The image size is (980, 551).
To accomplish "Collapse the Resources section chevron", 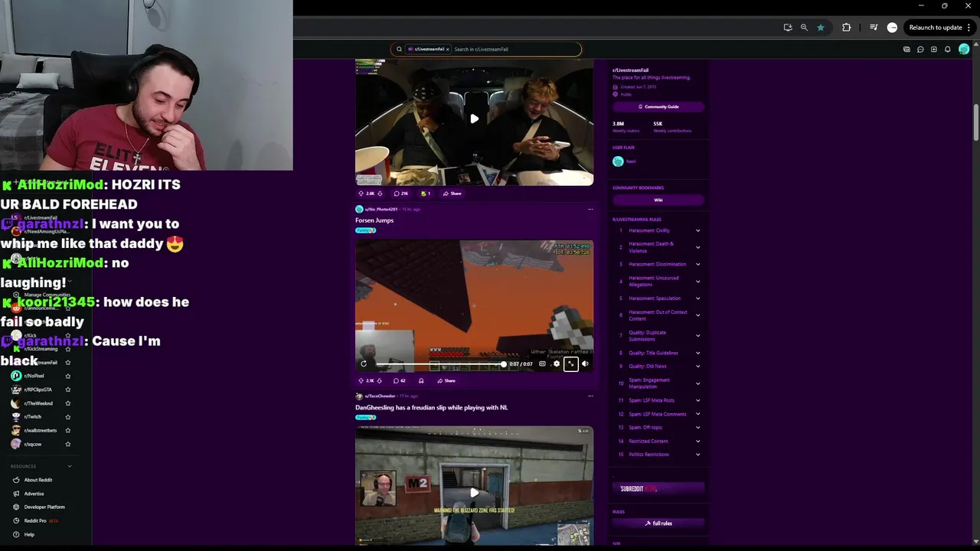I will click(x=69, y=466).
